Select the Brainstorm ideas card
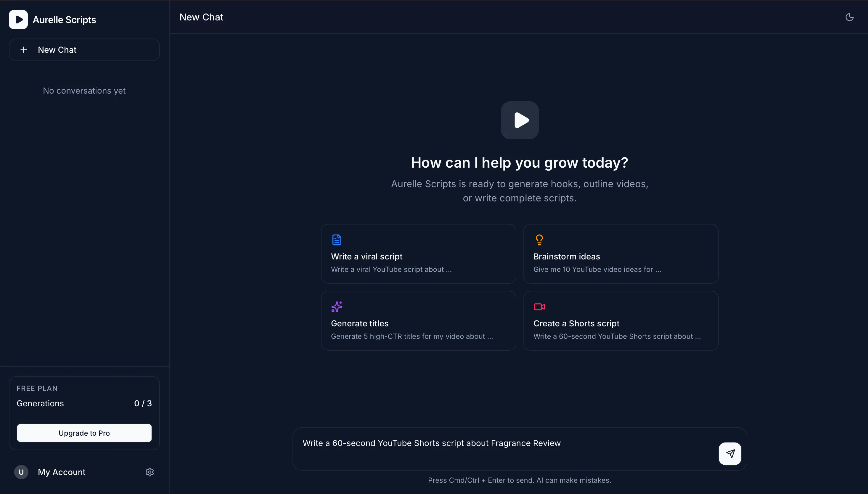The width and height of the screenshot is (868, 494). (621, 254)
